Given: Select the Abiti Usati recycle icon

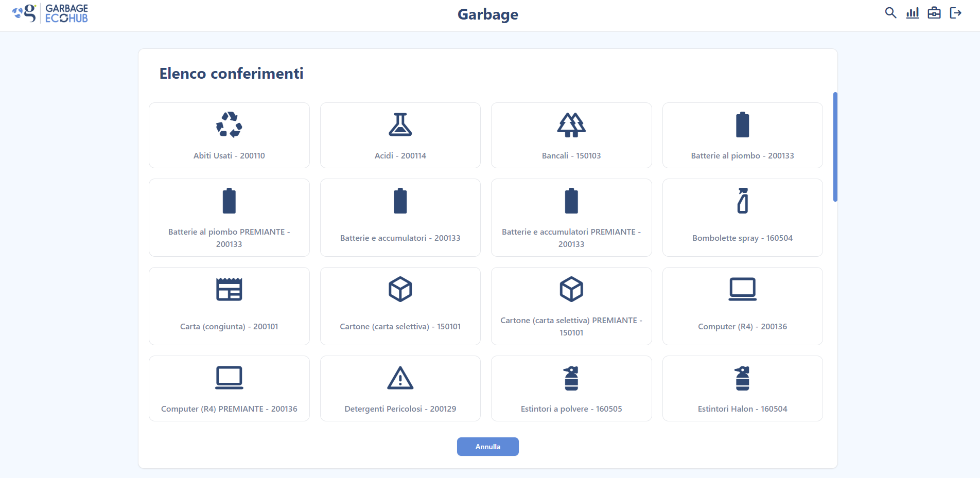Looking at the screenshot, I should 229,125.
